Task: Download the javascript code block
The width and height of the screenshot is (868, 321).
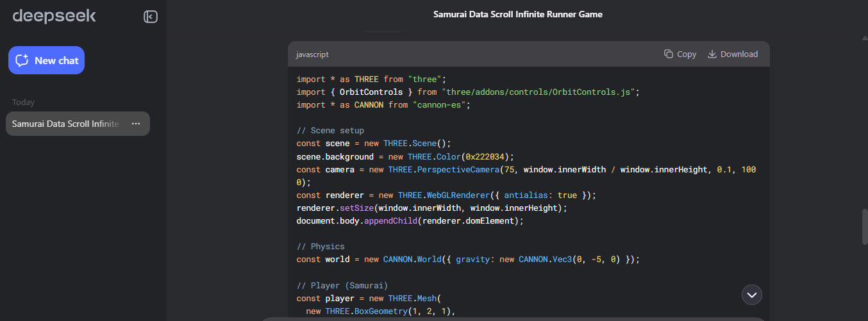Action: [x=733, y=54]
